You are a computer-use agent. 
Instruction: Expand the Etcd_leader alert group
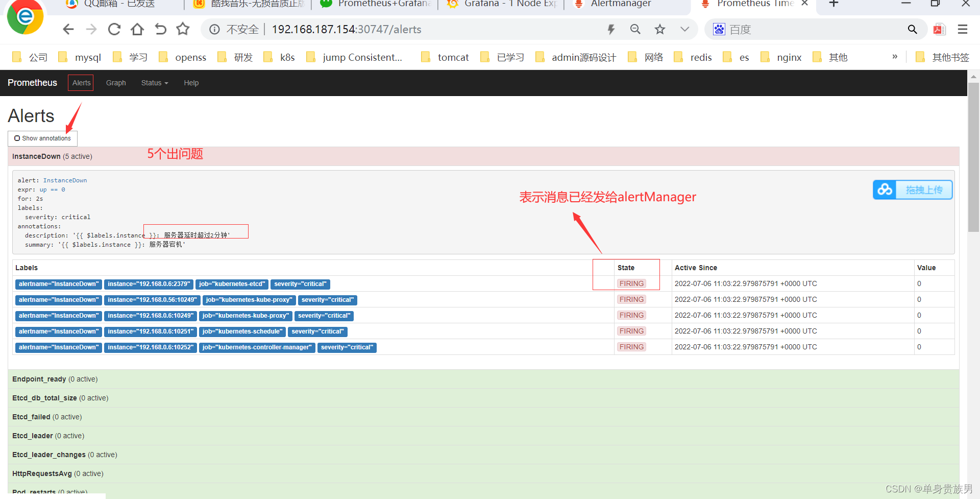(483, 436)
